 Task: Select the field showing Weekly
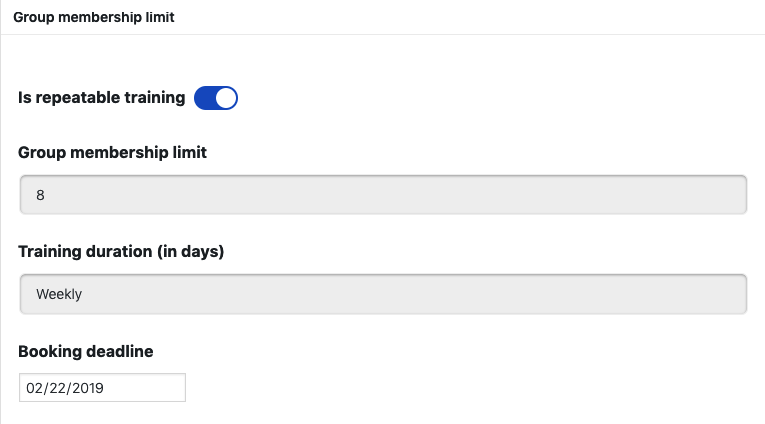click(383, 294)
